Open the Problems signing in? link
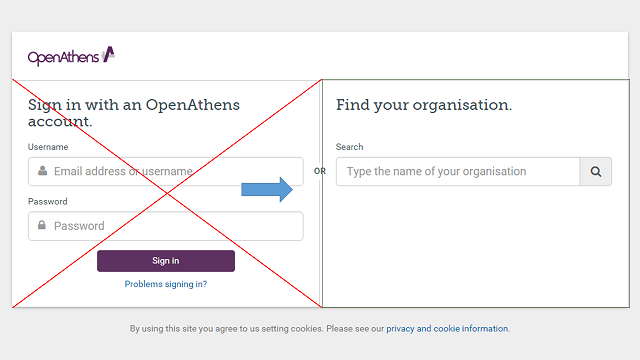The image size is (640, 360). coord(166,284)
